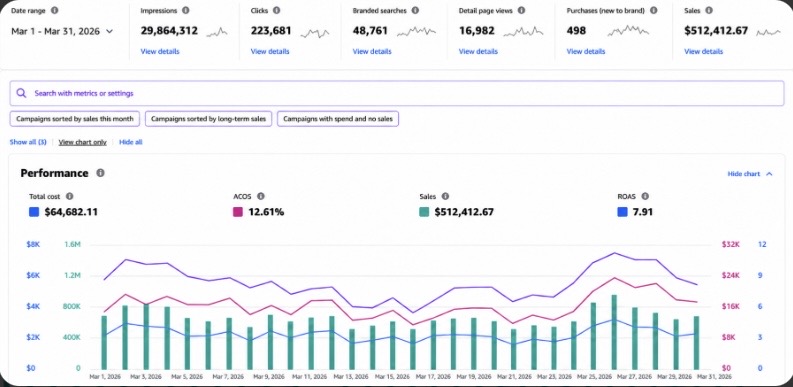
Task: Click the Detail page views sparkline
Action: pyautogui.click(x=523, y=32)
